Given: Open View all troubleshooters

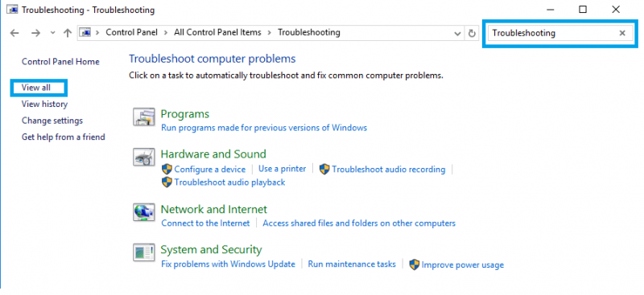Looking at the screenshot, I should click(x=36, y=88).
